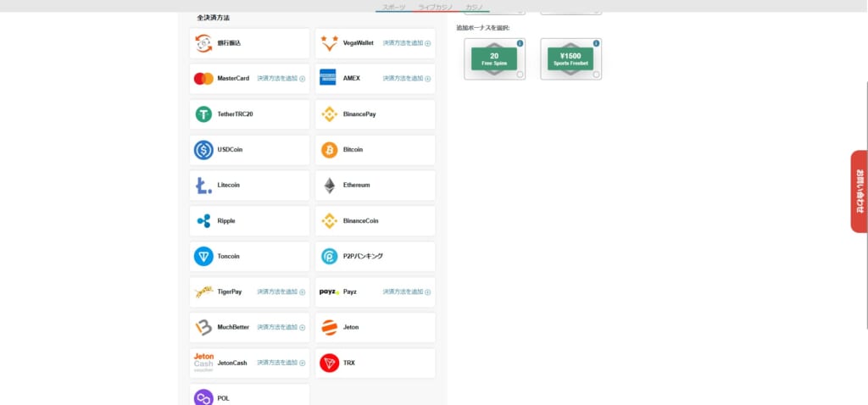The height and width of the screenshot is (405, 868).
Task: Select the 20 Free Spins radio button
Action: (520, 75)
